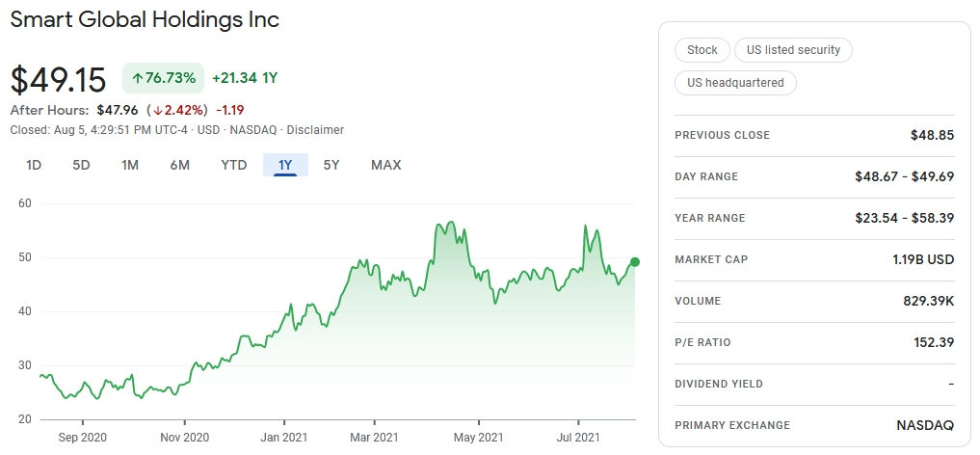The height and width of the screenshot is (455, 980).
Task: Click the green current-price dot on chart
Action: [x=635, y=262]
